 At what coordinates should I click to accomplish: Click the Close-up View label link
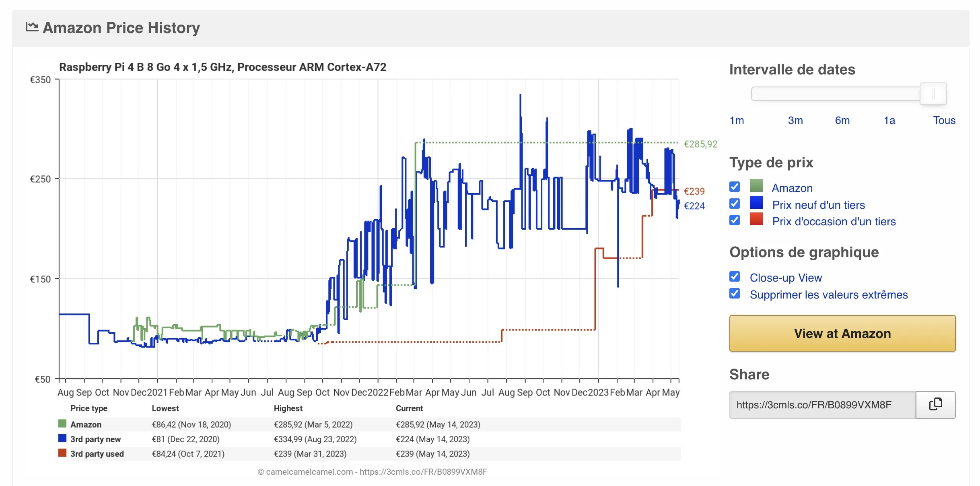785,278
